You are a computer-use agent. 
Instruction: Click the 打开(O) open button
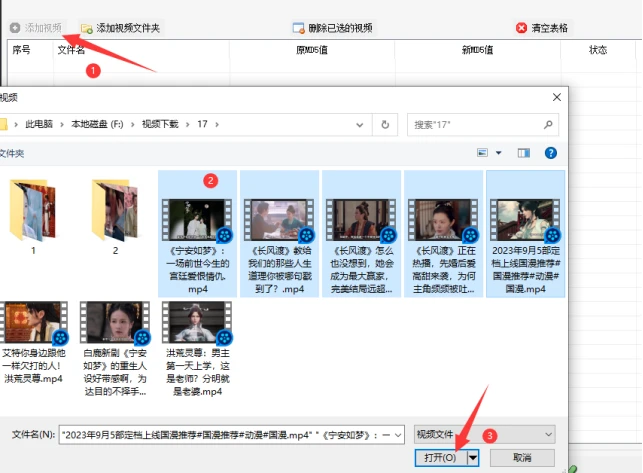(x=440, y=457)
